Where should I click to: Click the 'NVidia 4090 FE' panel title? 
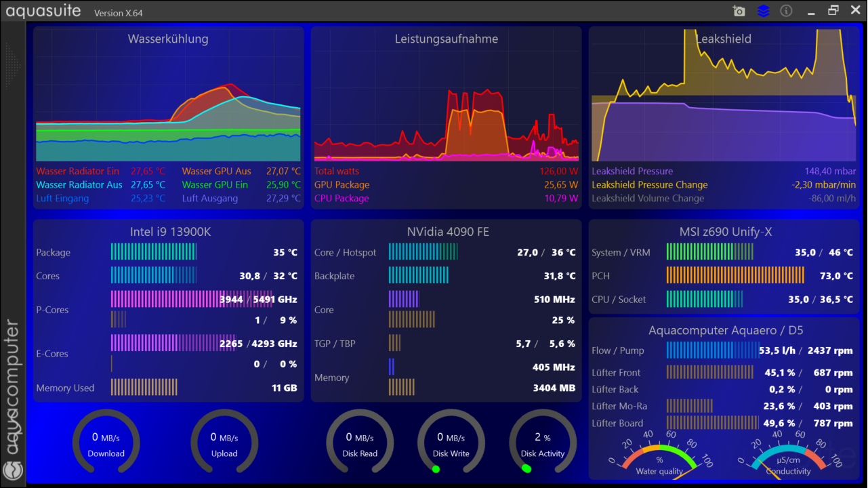(x=448, y=232)
